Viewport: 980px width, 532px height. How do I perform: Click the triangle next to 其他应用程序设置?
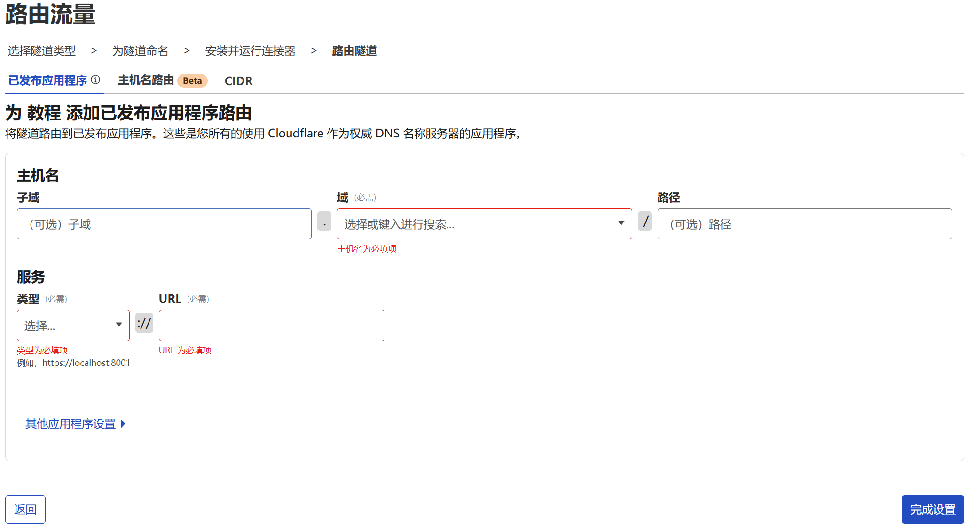pyautogui.click(x=123, y=424)
